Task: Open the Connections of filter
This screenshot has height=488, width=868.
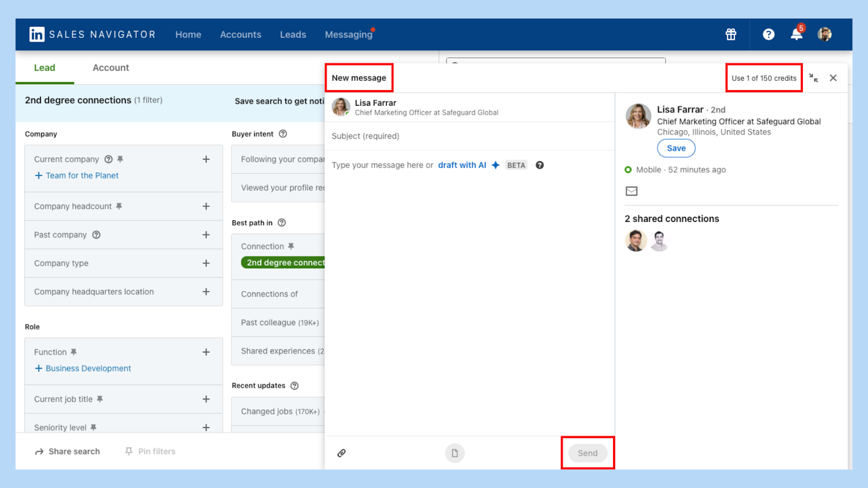Action: tap(278, 294)
